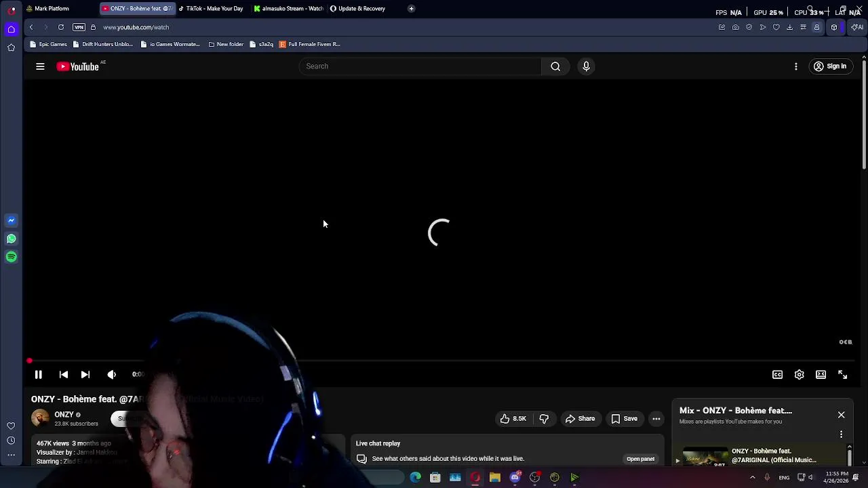This screenshot has width=868, height=488.
Task: Open Messenger in the Opera sidebar
Action: 12,220
